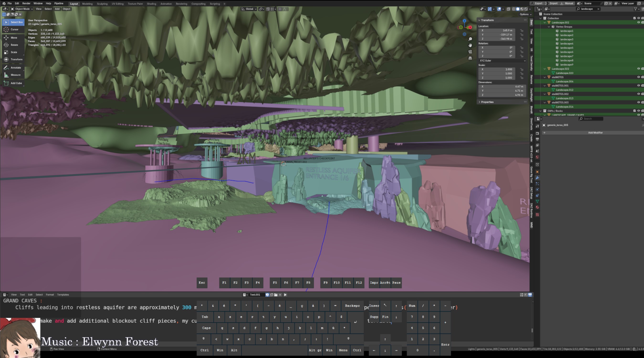The height and width of the screenshot is (358, 644).
Task: Switch to UV Editing workspace tab
Action: 117,4
